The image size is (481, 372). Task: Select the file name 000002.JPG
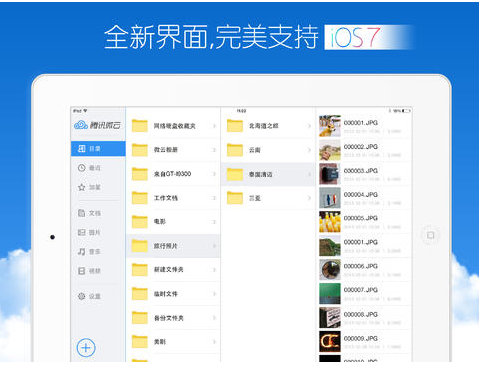(361, 147)
